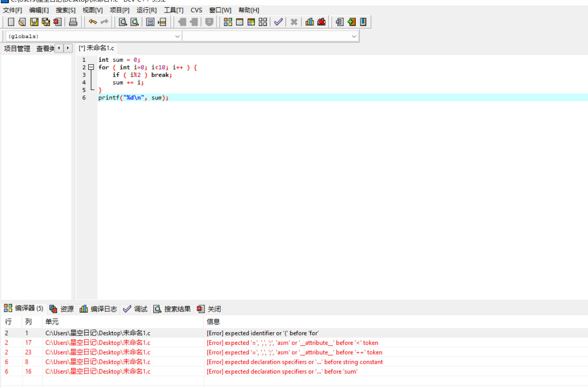Click the 信息 column header
This screenshot has height=388, width=588.
click(x=395, y=322)
